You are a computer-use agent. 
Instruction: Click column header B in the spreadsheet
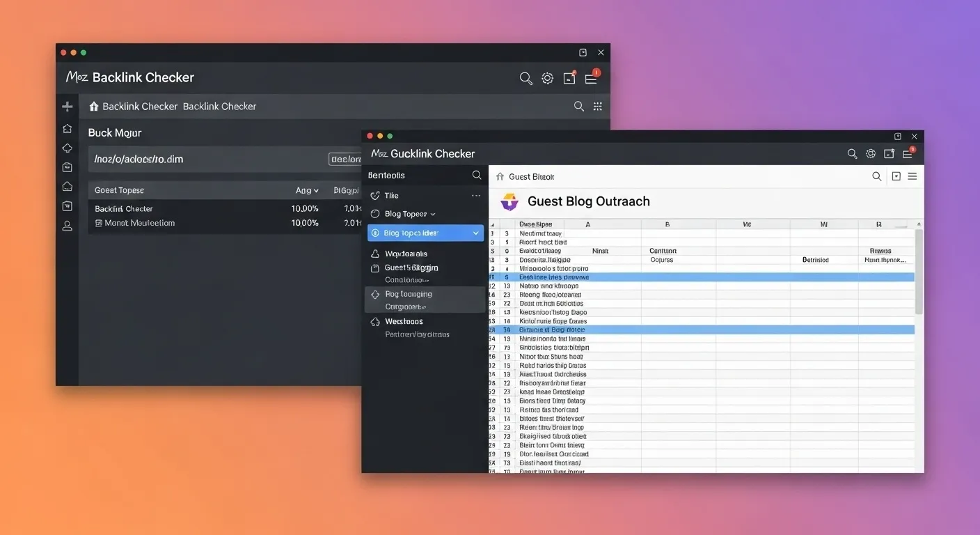[x=667, y=225]
